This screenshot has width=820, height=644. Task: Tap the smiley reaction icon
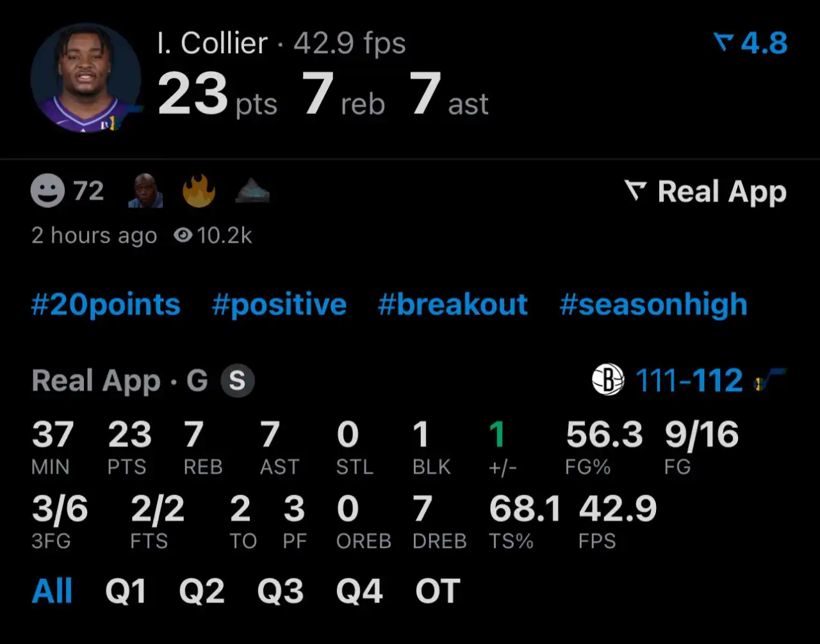point(48,191)
